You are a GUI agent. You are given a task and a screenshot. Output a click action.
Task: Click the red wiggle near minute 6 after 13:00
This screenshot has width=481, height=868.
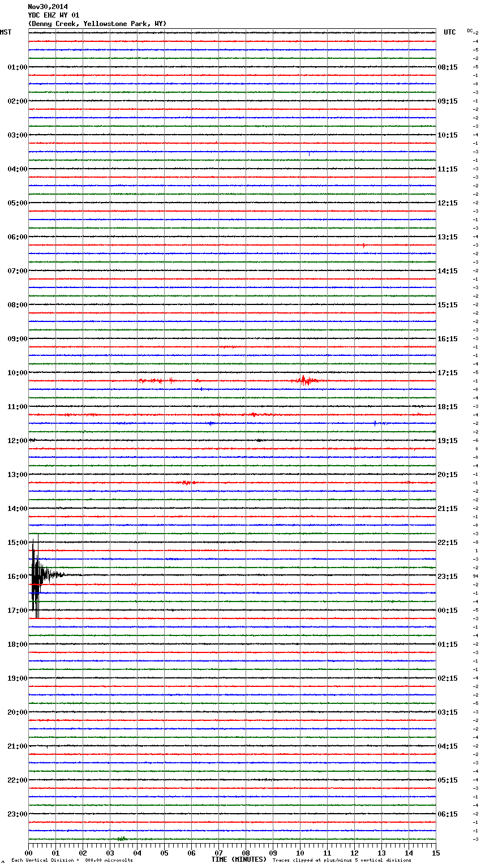[x=187, y=483]
